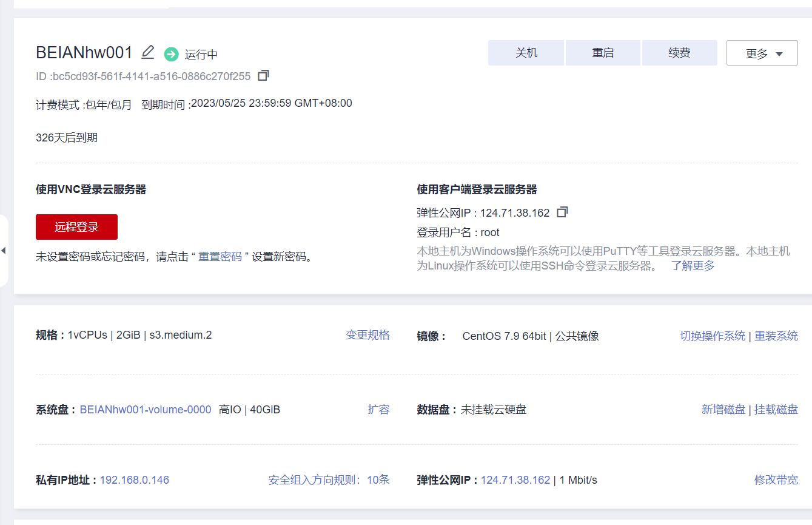Click the 修改带宽 link
Screen dimensions: 812x525
point(776,480)
